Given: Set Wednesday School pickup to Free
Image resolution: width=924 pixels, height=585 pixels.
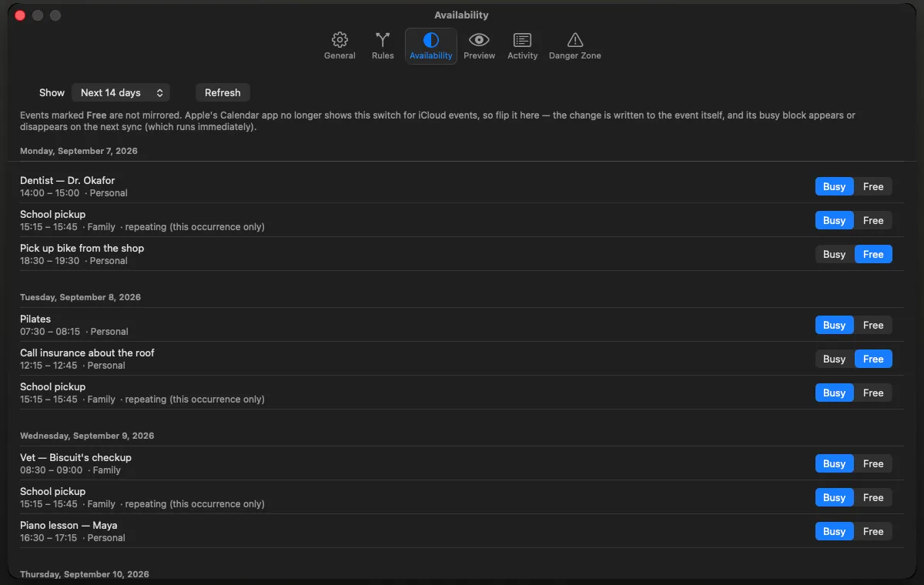Looking at the screenshot, I should pyautogui.click(x=873, y=497).
